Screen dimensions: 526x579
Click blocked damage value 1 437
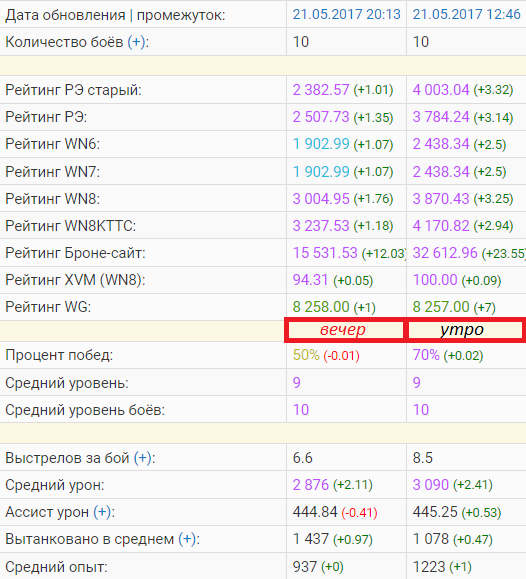[x=311, y=539]
